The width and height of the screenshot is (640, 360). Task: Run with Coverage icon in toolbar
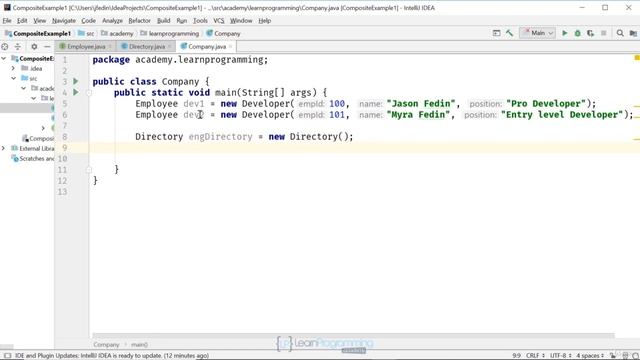tap(591, 33)
